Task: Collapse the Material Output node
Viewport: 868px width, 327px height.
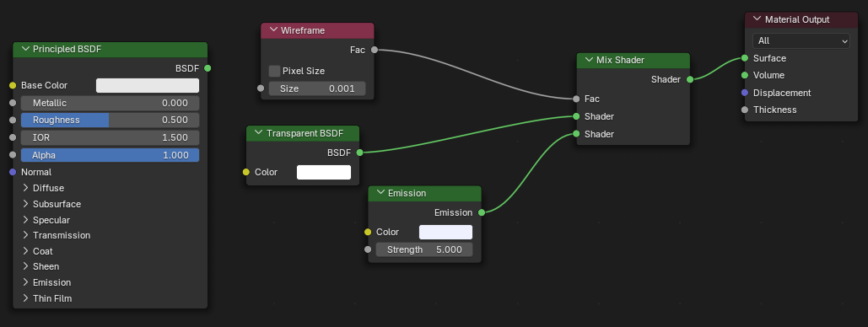Action: [757, 19]
